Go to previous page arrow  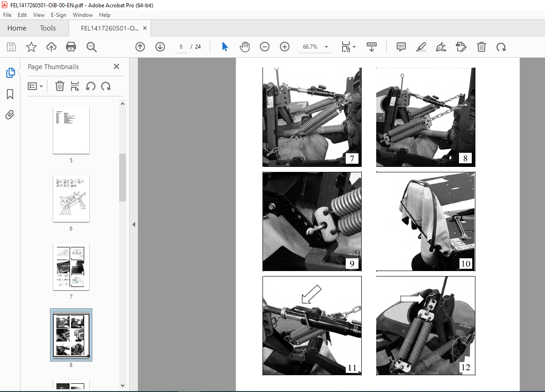140,47
